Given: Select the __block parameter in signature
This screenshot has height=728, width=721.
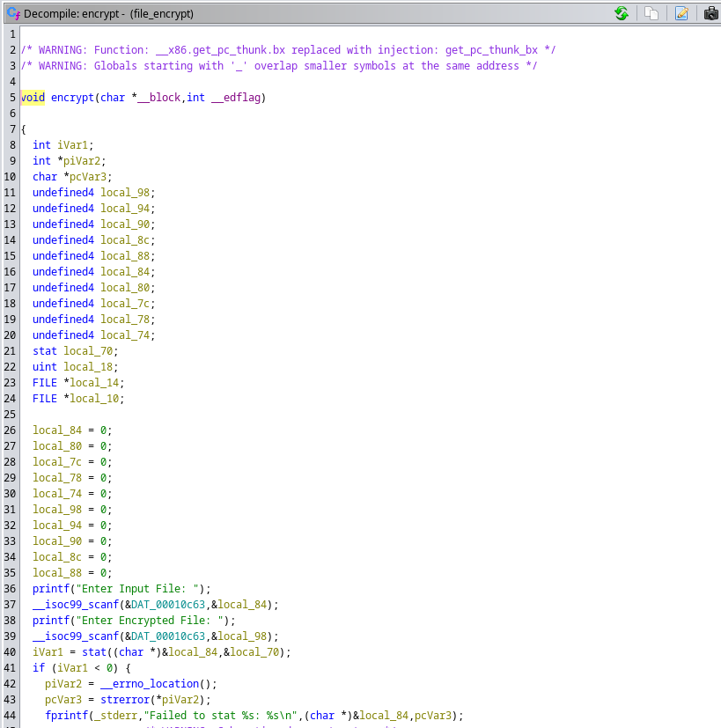Looking at the screenshot, I should click(159, 98).
